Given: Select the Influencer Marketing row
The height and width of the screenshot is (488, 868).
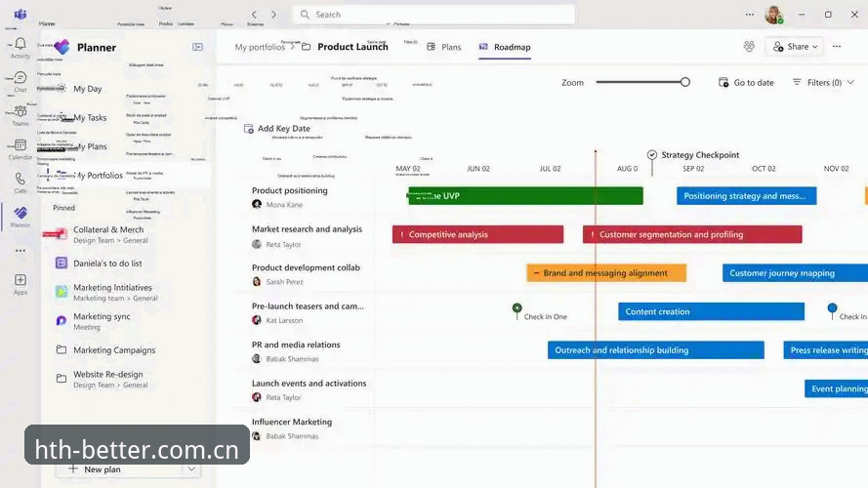Looking at the screenshot, I should [292, 422].
